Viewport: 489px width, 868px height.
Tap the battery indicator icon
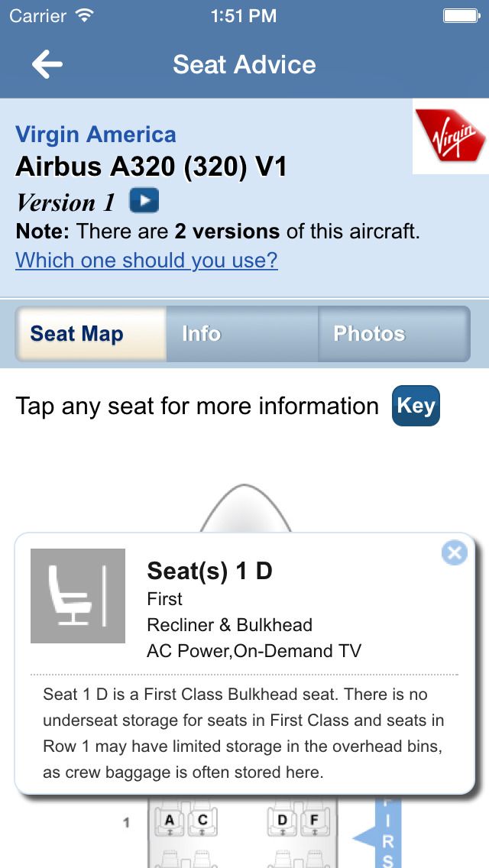click(x=461, y=15)
